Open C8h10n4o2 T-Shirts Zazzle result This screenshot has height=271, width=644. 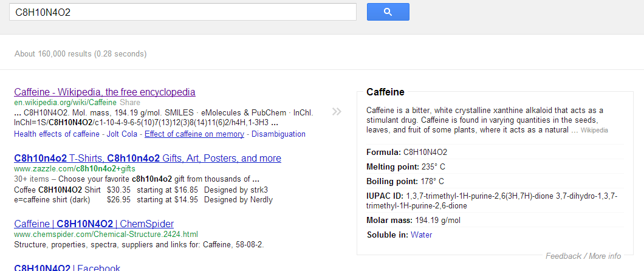tap(148, 158)
